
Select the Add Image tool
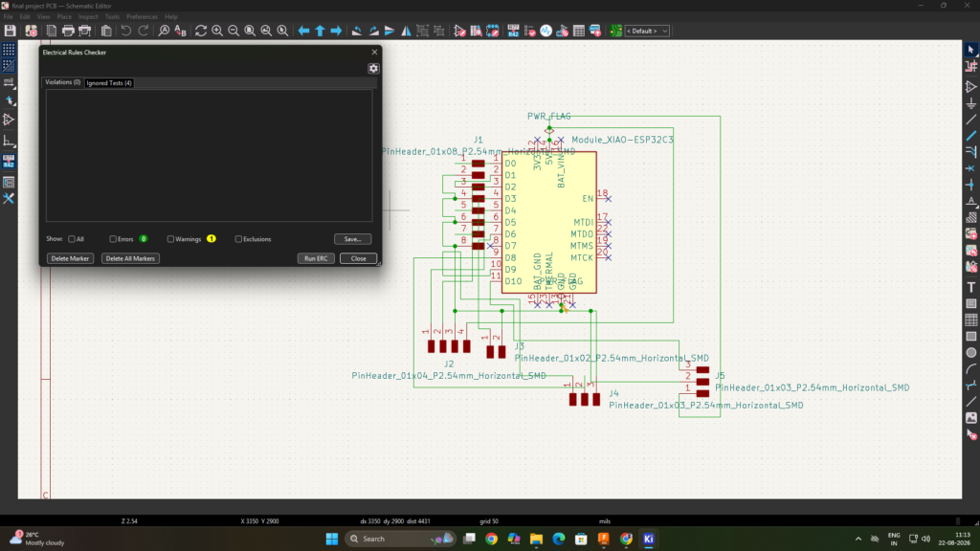(x=971, y=418)
